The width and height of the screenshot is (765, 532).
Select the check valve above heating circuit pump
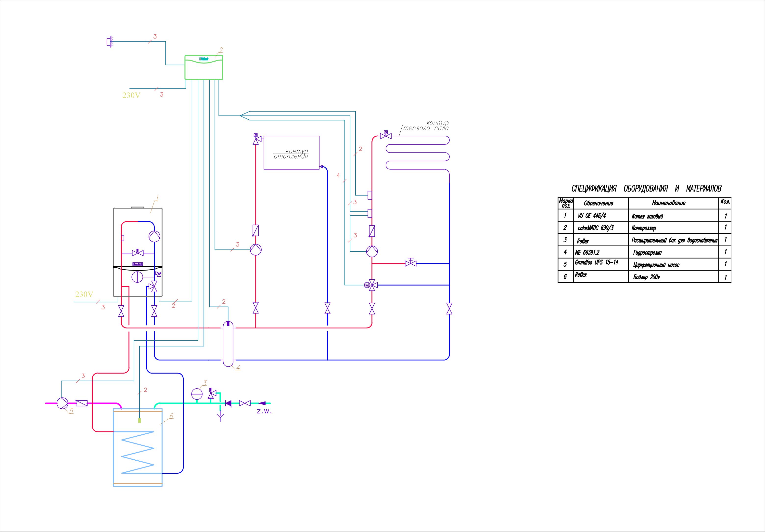(255, 231)
